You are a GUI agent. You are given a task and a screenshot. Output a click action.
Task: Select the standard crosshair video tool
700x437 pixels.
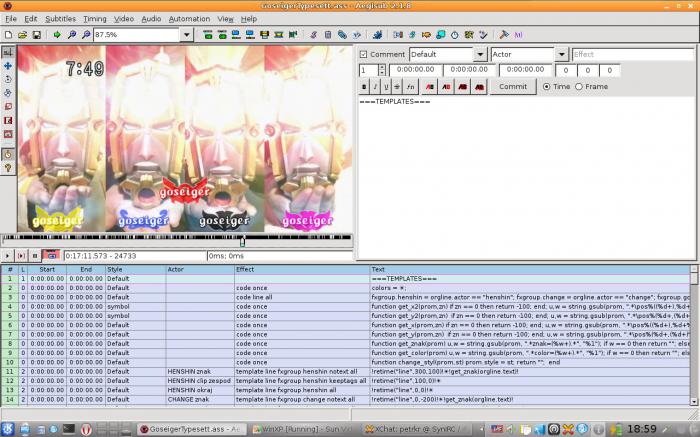click(8, 52)
